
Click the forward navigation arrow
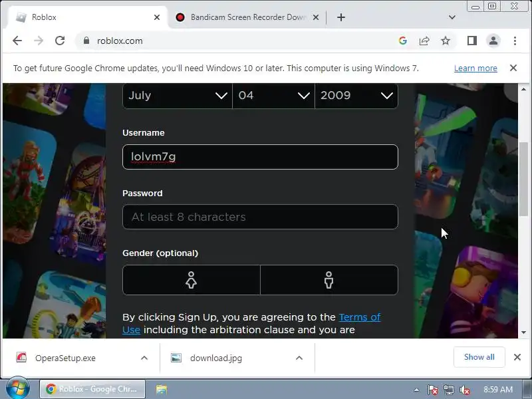pos(39,41)
